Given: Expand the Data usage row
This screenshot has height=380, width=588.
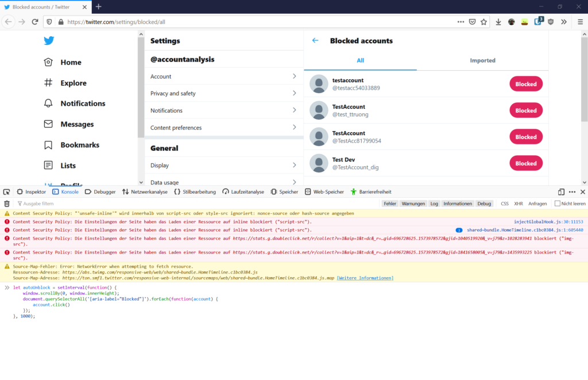Looking at the screenshot, I should click(224, 181).
